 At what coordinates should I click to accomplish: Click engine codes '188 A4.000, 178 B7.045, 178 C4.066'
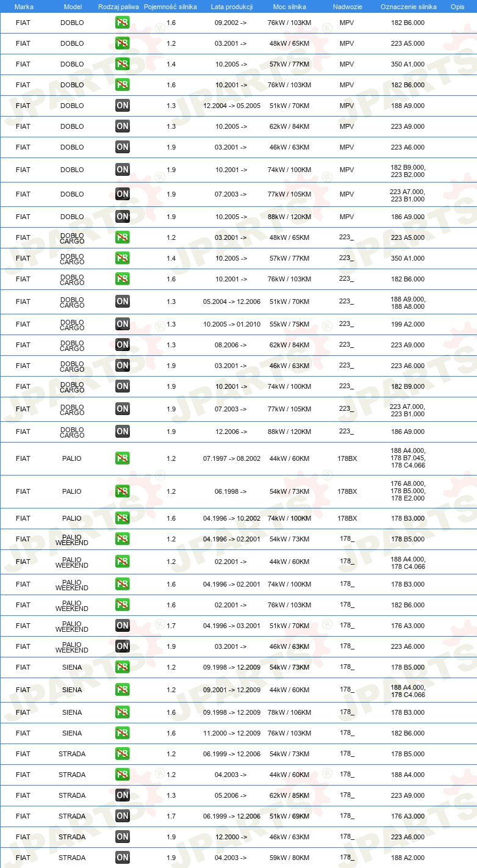[408, 458]
